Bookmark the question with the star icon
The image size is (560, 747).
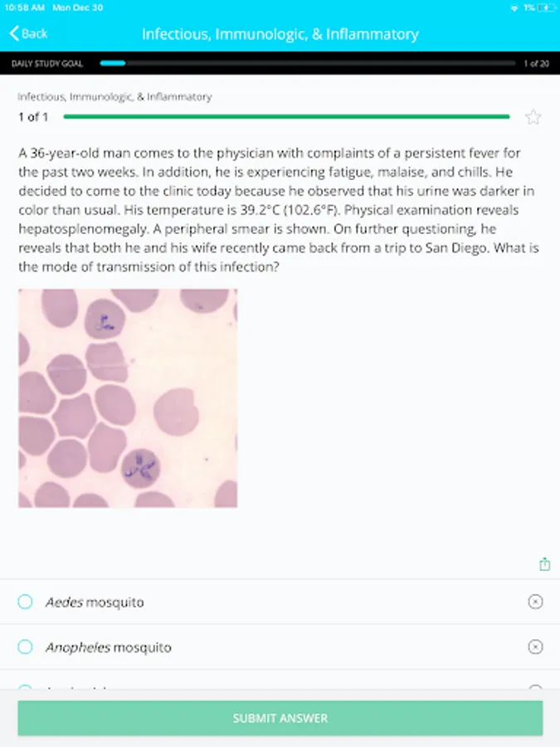[x=533, y=117]
